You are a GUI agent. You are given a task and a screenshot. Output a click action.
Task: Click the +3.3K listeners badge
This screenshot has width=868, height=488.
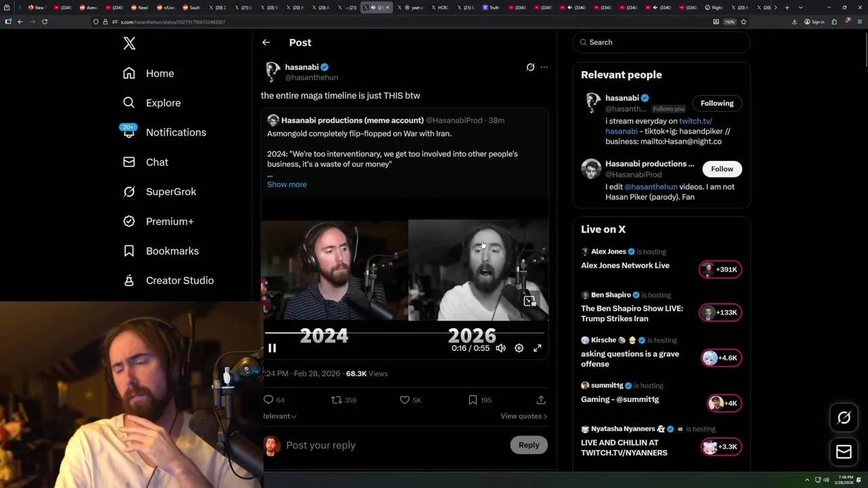(x=720, y=447)
